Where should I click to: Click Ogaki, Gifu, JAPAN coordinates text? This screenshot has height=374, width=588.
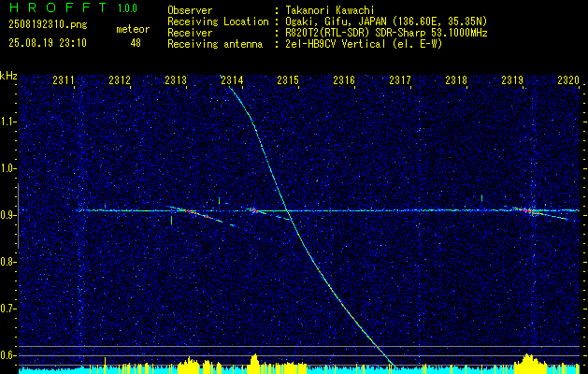386,22
